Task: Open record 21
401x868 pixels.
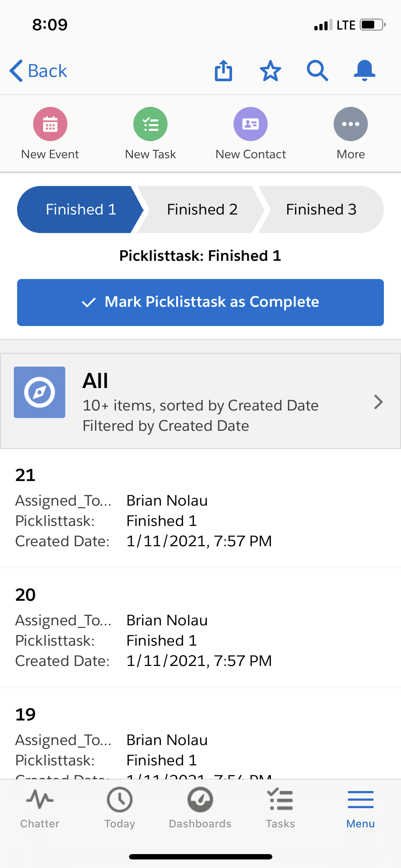Action: coord(25,475)
